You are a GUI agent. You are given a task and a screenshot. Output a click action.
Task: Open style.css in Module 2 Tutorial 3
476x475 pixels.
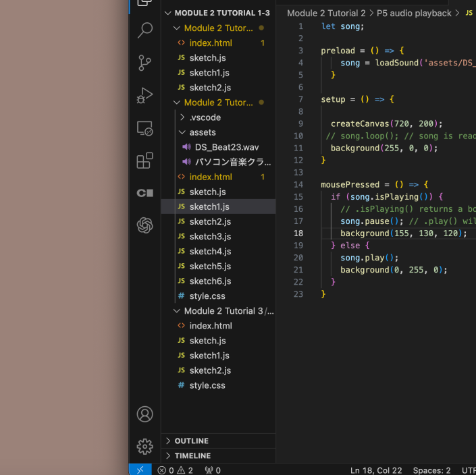[x=218, y=385]
